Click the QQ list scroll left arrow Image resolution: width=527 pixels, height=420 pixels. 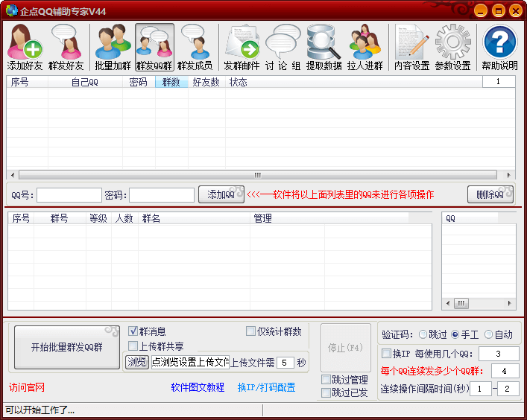tap(13, 175)
